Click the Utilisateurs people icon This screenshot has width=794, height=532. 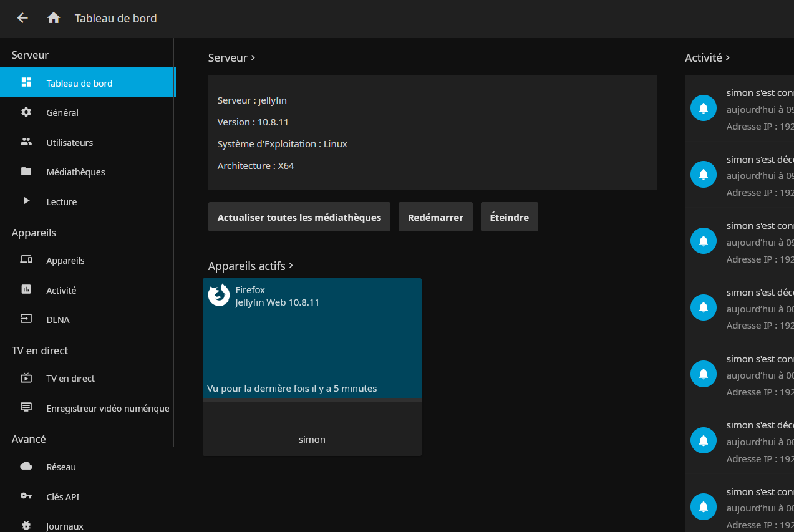point(26,142)
